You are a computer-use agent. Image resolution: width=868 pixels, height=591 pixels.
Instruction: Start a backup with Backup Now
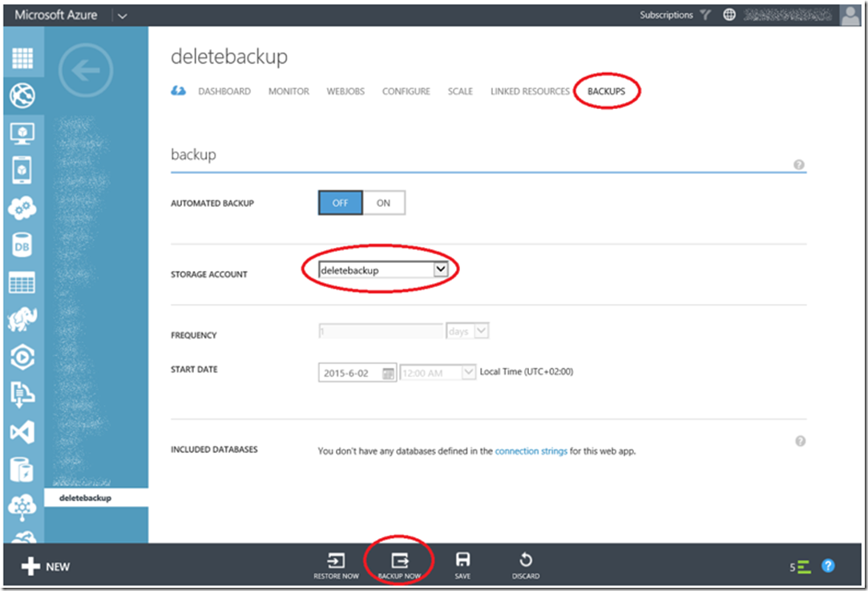(x=399, y=566)
